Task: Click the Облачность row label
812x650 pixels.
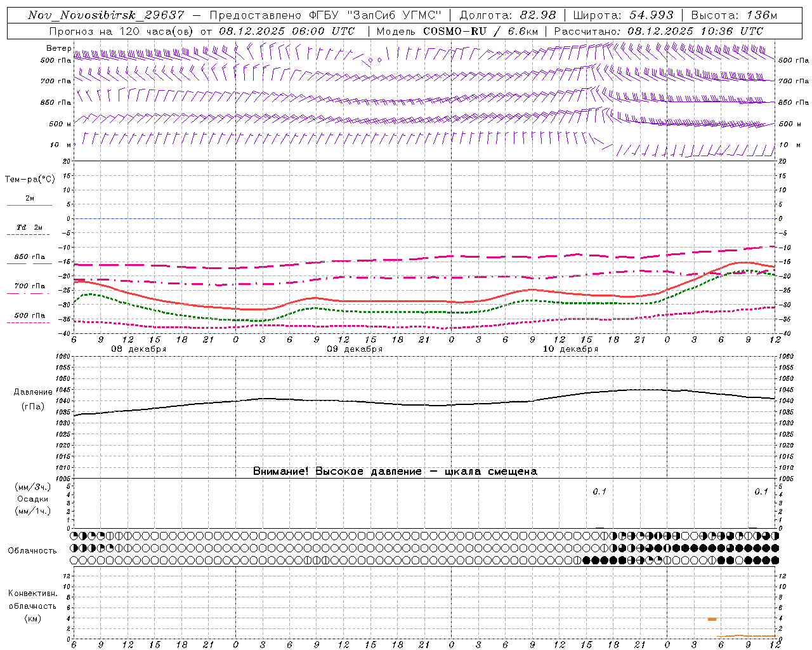Action: tap(32, 550)
